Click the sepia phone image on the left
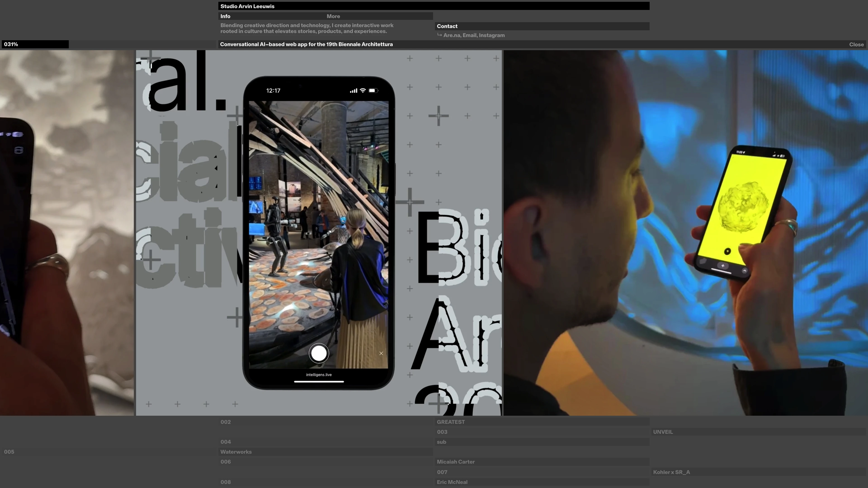This screenshot has height=488, width=868. [x=67, y=232]
